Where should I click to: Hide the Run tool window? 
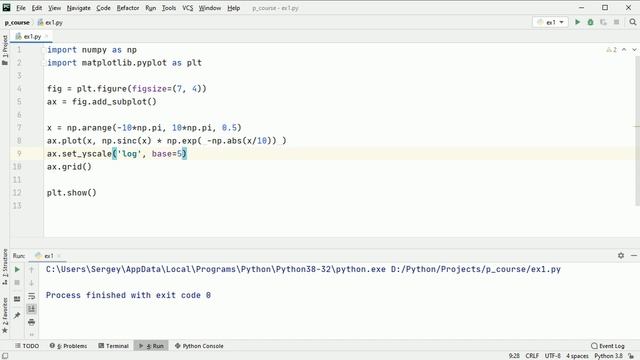[633, 256]
